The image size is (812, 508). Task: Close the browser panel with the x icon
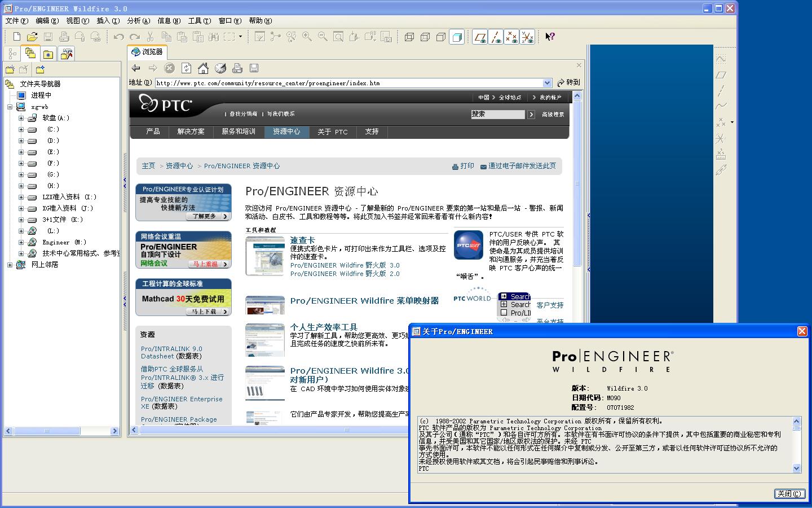(x=579, y=65)
